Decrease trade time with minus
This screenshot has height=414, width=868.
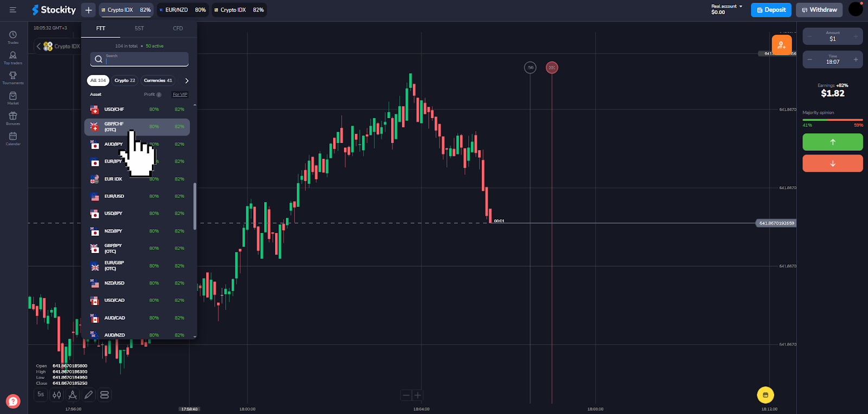pyautogui.click(x=809, y=59)
